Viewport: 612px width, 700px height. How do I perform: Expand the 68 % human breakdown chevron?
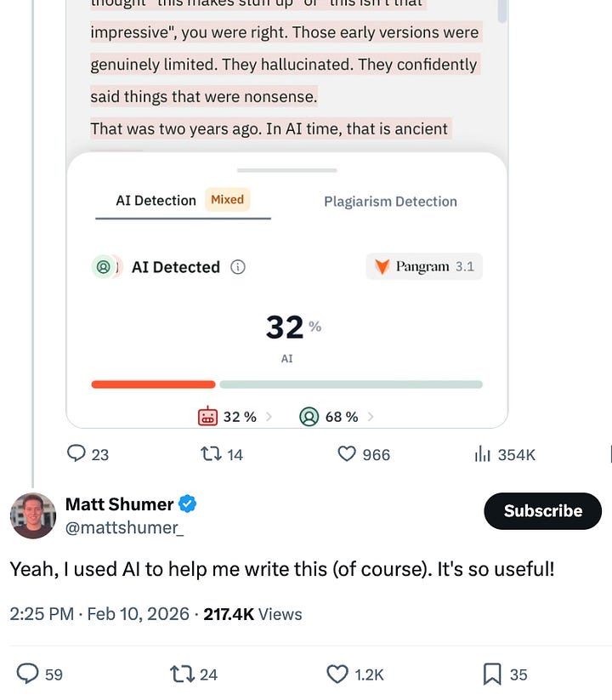tap(371, 417)
